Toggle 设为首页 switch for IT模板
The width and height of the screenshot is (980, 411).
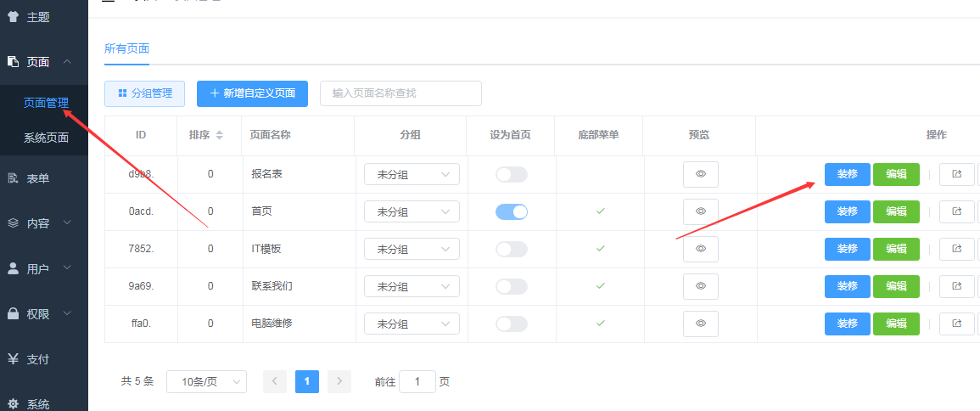click(x=512, y=249)
